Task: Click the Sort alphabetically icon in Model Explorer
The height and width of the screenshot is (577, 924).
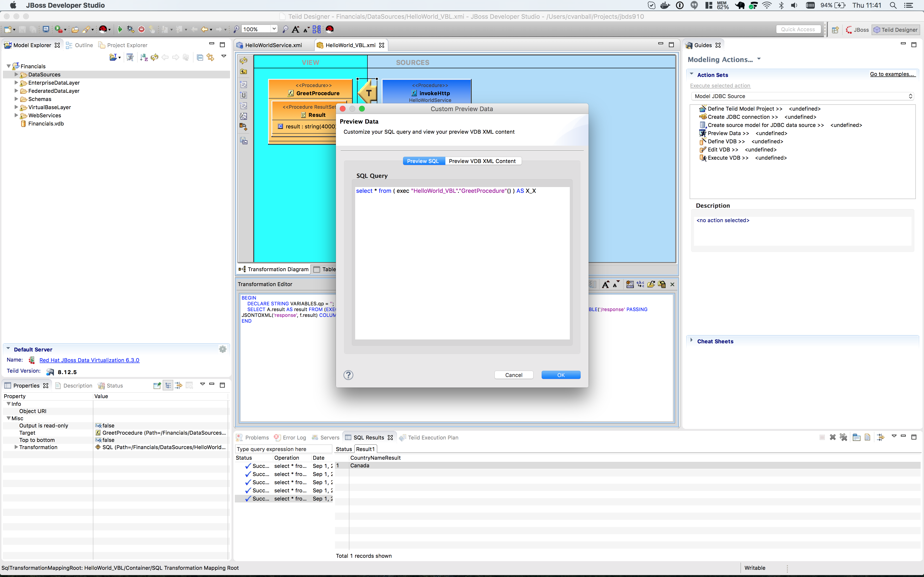Action: [144, 57]
